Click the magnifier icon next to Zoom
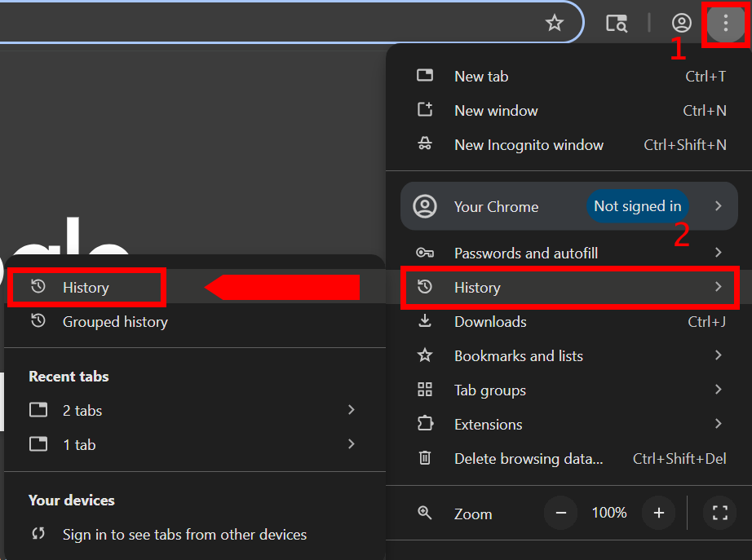 [x=425, y=514]
